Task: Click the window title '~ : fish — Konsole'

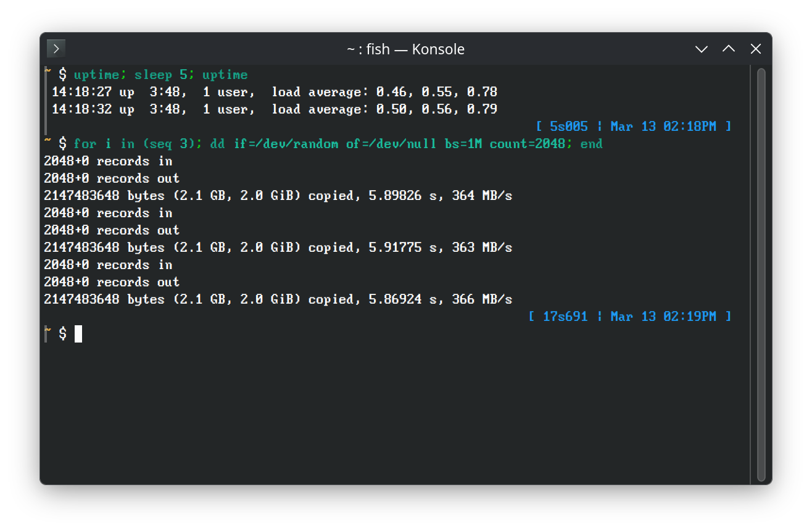Action: tap(405, 49)
